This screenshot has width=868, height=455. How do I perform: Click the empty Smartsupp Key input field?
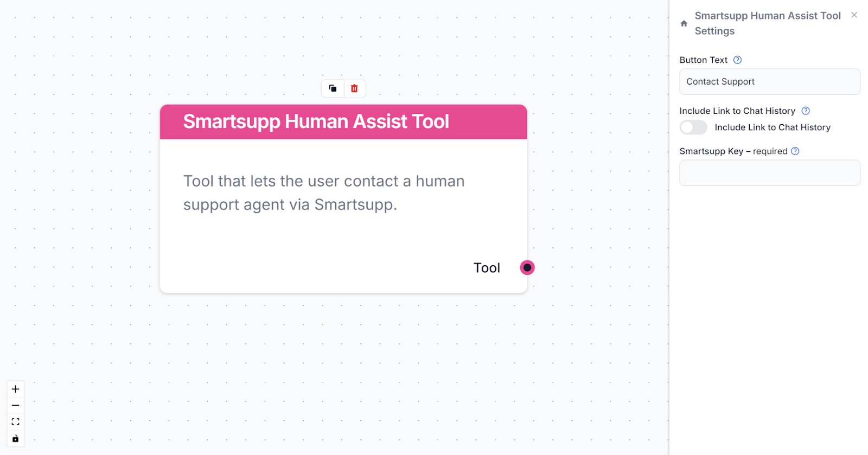tap(769, 172)
